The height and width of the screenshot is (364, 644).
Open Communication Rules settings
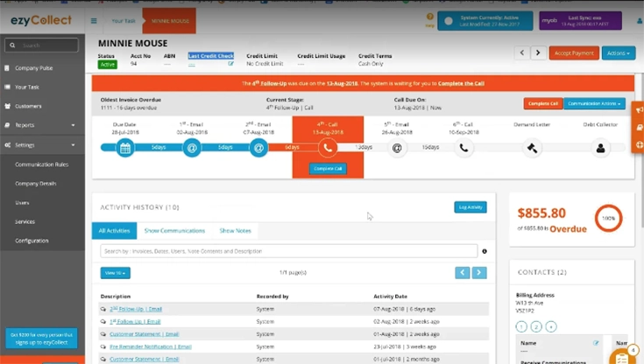pyautogui.click(x=42, y=164)
